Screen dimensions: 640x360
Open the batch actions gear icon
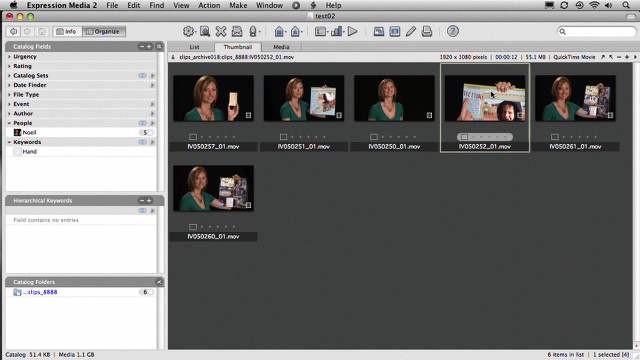[x=188, y=31]
